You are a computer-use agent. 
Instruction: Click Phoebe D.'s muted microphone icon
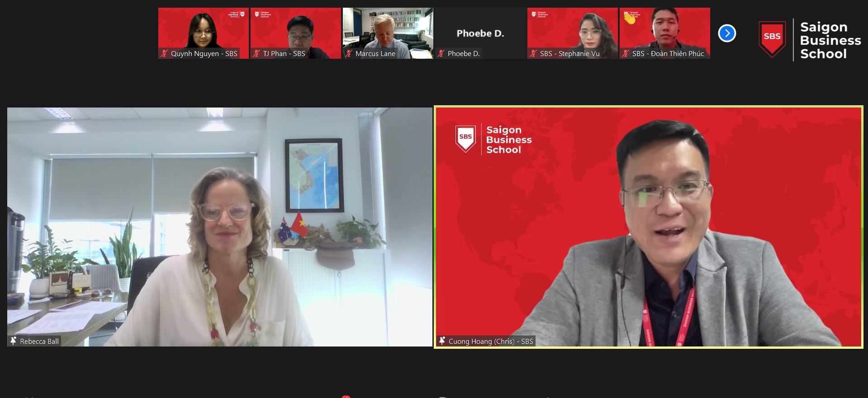click(x=441, y=53)
